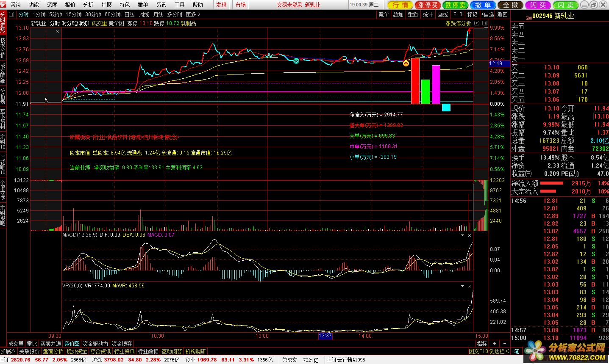
Task: Open the 系统 menu
Action: pos(16,5)
